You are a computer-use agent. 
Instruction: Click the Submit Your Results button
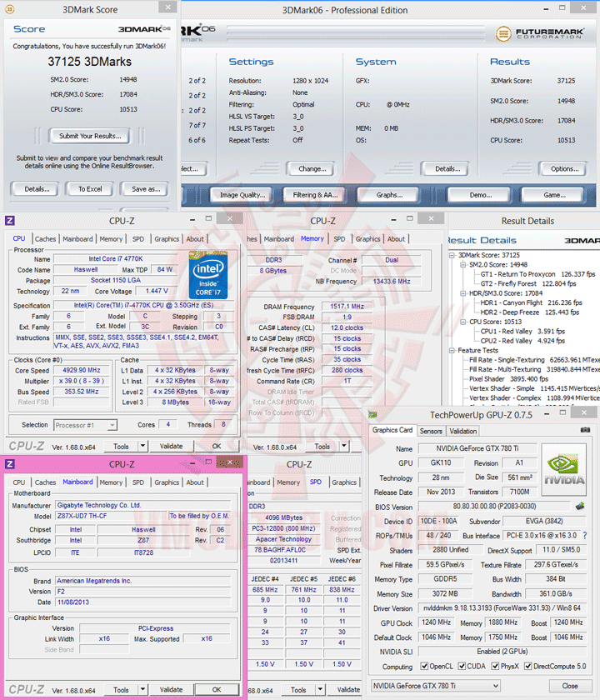tap(90, 136)
